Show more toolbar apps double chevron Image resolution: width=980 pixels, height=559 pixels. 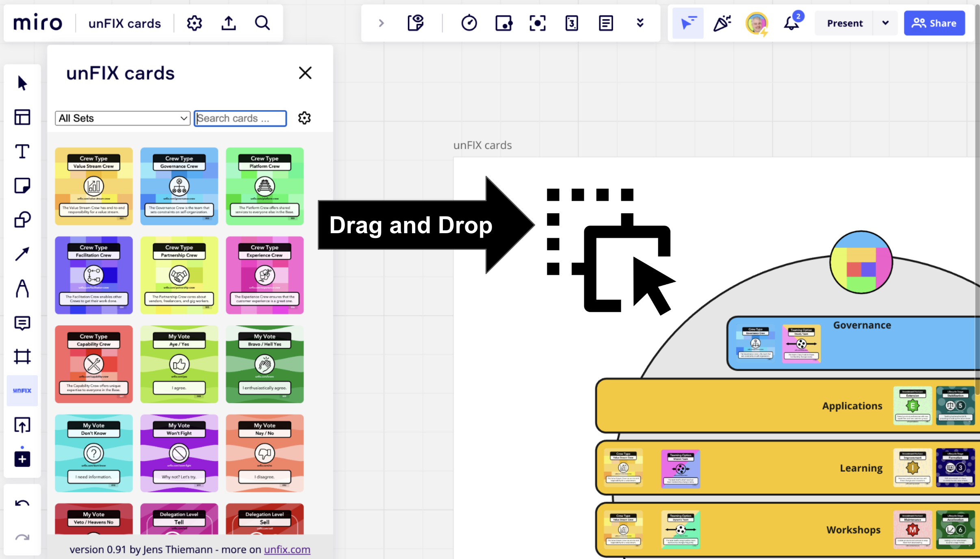[640, 23]
